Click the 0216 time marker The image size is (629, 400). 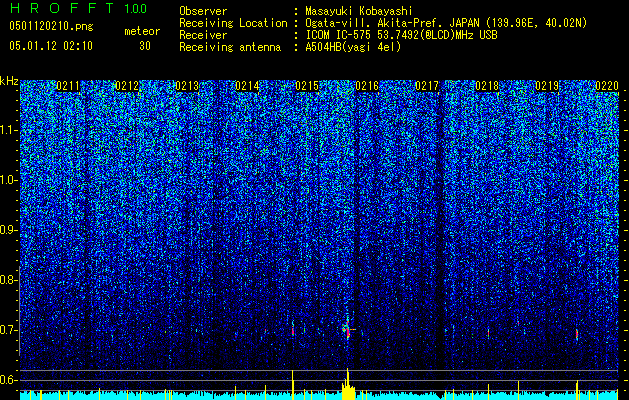tap(367, 86)
